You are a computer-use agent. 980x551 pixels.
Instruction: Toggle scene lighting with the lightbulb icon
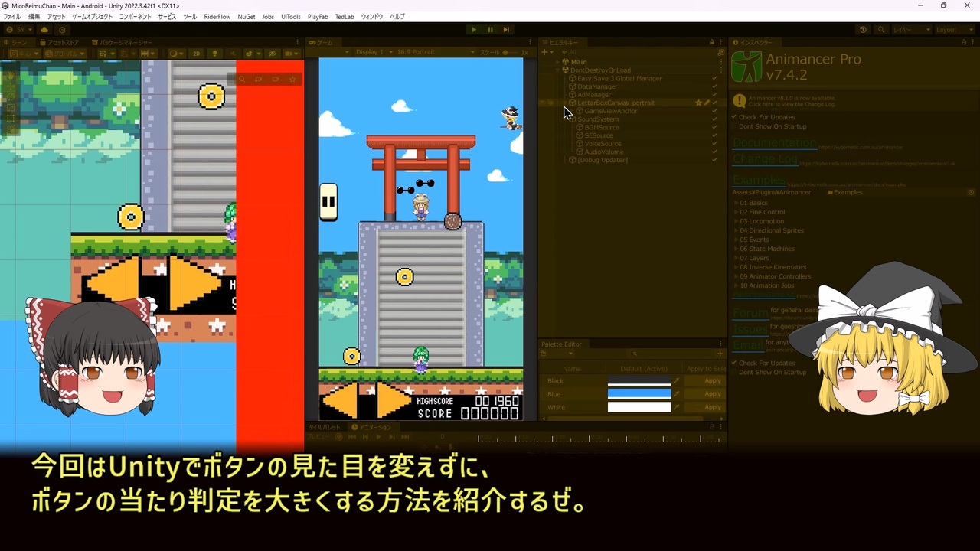(x=215, y=54)
